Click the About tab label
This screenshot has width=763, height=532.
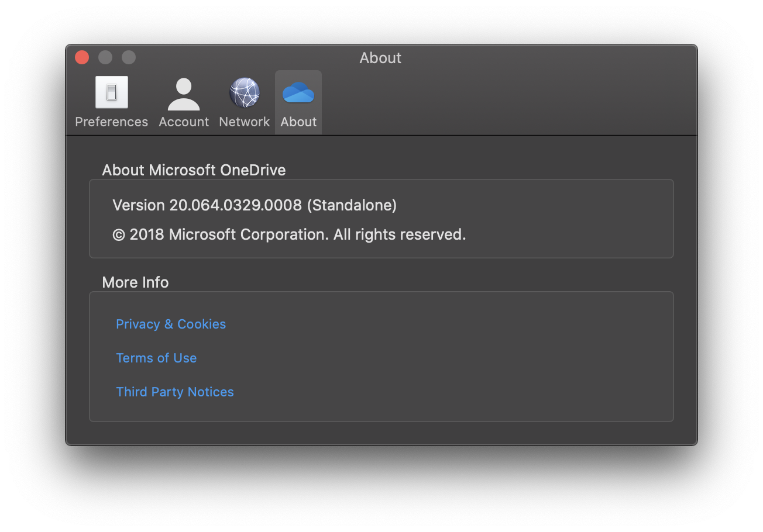(x=298, y=122)
